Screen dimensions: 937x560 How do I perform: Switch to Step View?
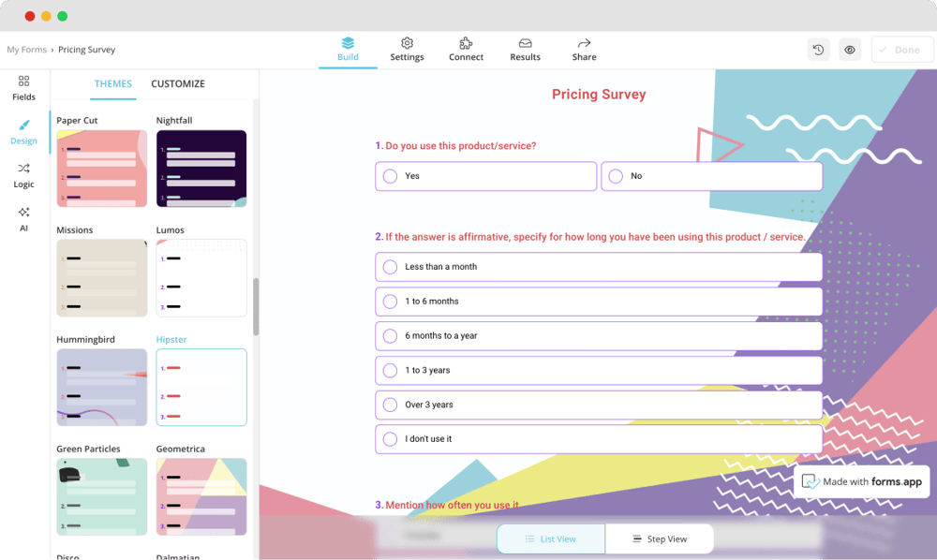[x=660, y=539]
